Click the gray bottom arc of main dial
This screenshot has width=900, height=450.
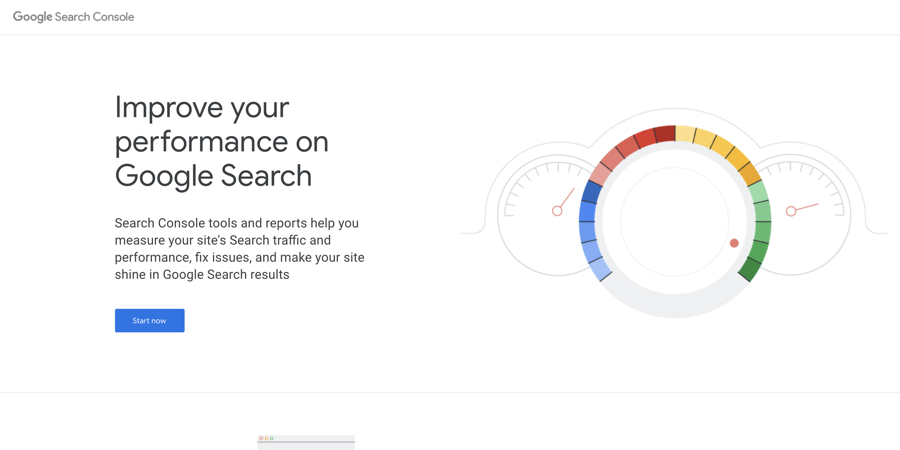coord(674,305)
